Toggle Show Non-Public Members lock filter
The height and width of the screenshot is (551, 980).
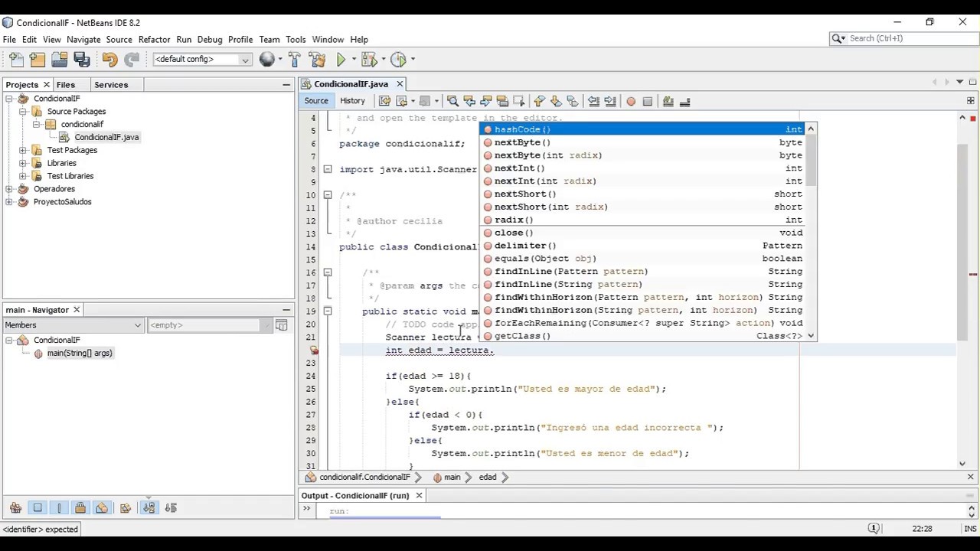(80, 508)
